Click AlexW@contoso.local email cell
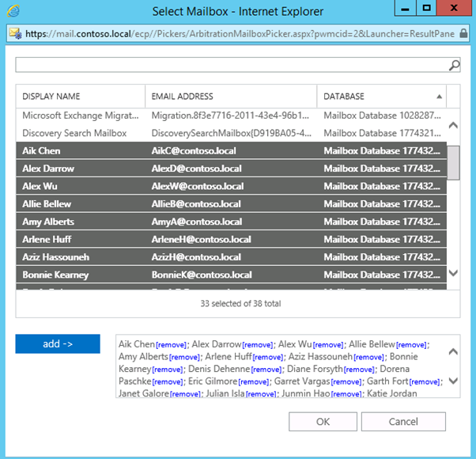This screenshot has width=476, height=459. coord(198,186)
